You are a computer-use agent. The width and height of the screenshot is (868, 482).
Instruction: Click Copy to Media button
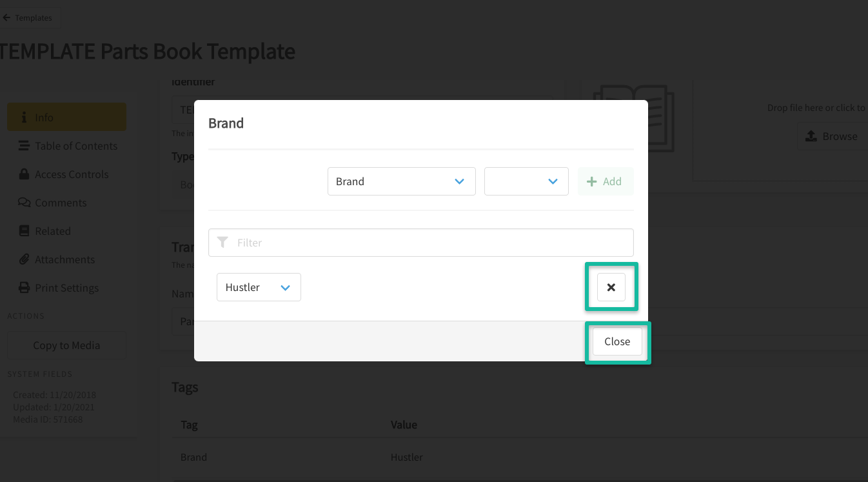click(x=66, y=345)
